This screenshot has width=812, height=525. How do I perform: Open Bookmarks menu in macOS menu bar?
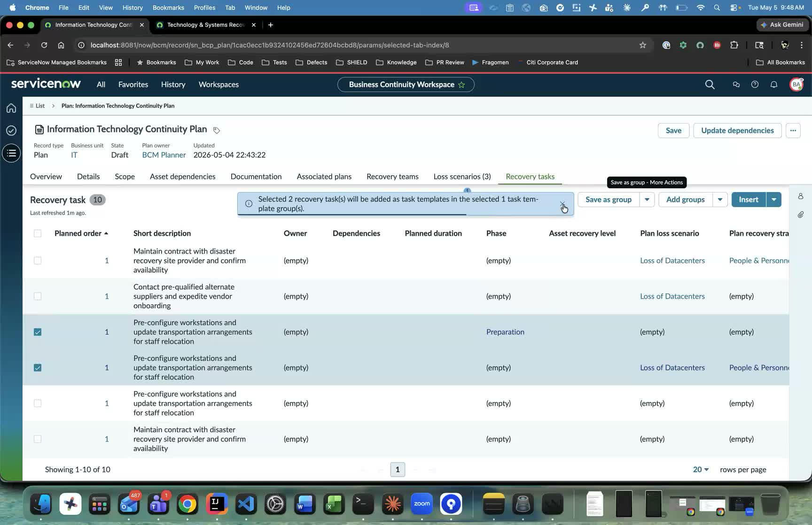(x=168, y=8)
